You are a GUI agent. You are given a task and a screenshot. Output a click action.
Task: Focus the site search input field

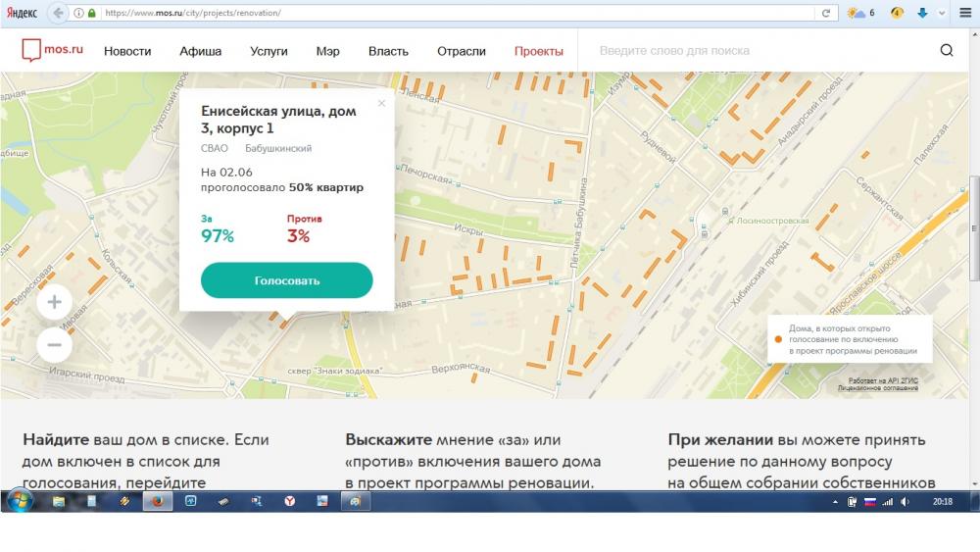pyautogui.click(x=755, y=51)
